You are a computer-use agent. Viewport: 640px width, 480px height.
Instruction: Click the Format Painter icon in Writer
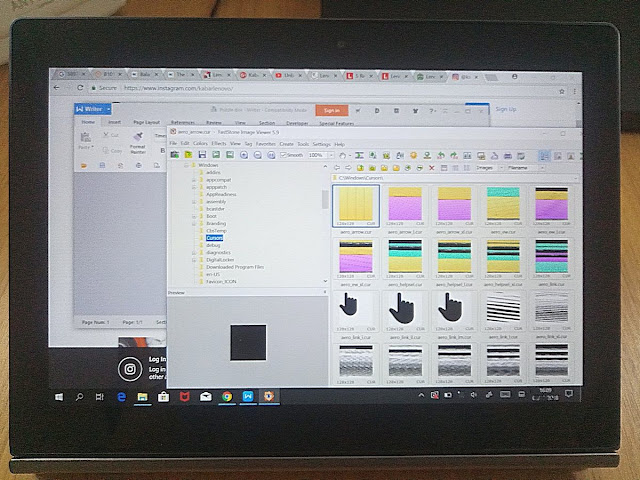pyautogui.click(x=137, y=140)
